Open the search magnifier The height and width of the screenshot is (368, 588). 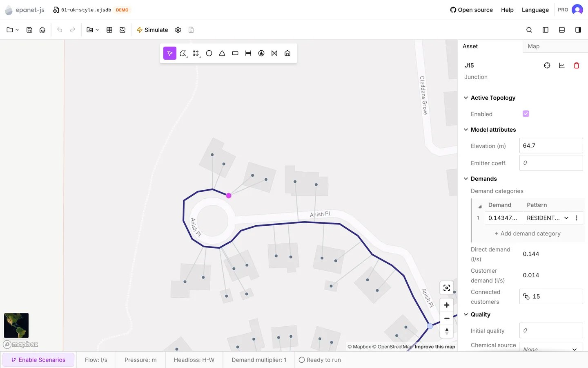pyautogui.click(x=529, y=30)
